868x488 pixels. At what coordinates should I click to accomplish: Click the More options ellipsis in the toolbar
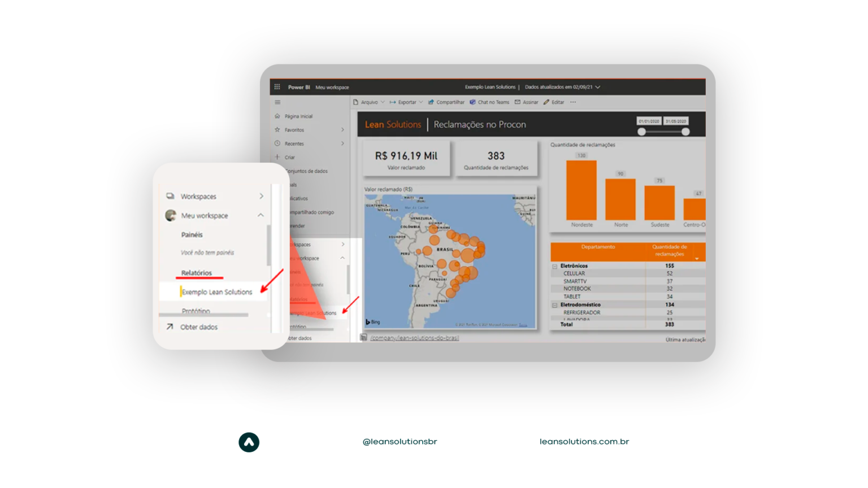(572, 102)
